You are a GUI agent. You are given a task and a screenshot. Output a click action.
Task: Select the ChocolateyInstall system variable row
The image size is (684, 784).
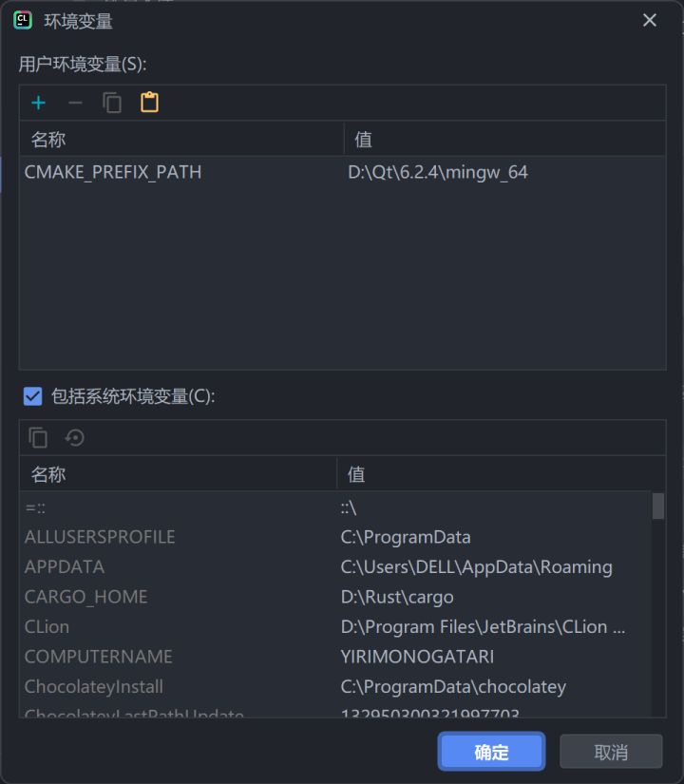pyautogui.click(x=94, y=686)
